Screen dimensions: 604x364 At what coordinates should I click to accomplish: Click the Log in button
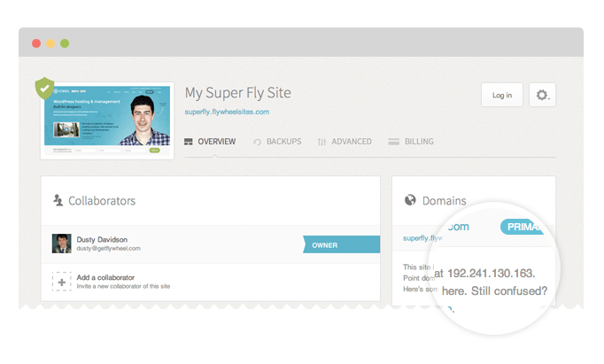(502, 95)
